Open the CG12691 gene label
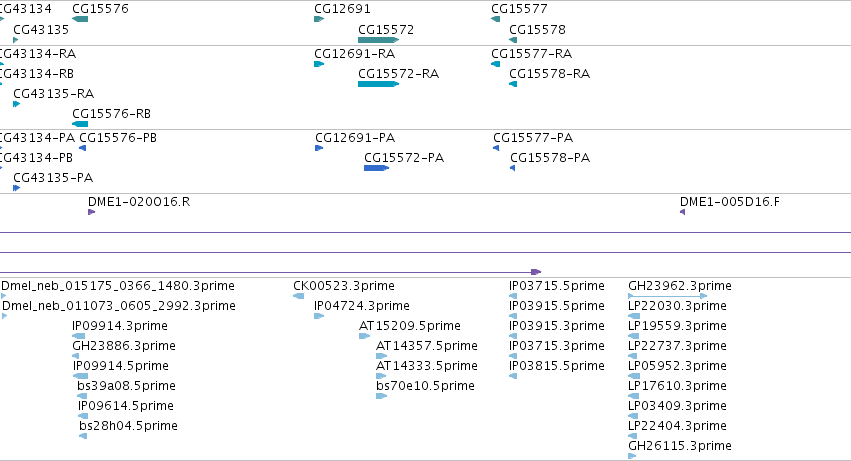Screen dimensions: 851x461 (342, 9)
